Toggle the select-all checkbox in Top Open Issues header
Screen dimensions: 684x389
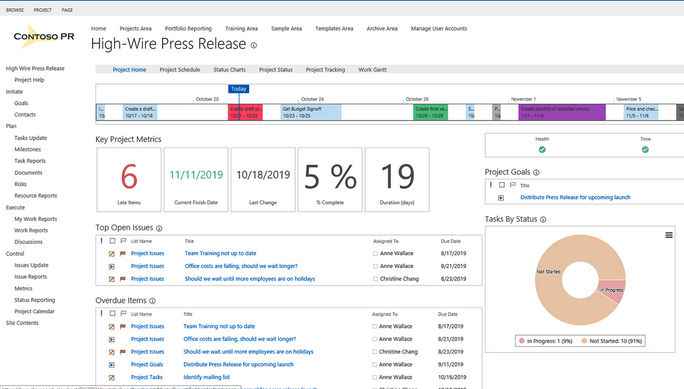pos(113,241)
